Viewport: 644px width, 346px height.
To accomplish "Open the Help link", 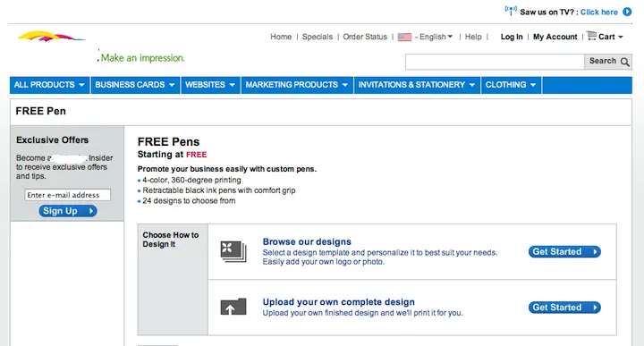I will [x=473, y=37].
